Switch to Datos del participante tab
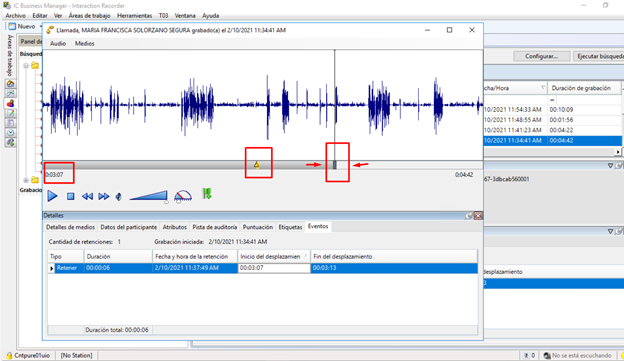Image resolution: width=624 pixels, height=361 pixels. (x=129, y=227)
